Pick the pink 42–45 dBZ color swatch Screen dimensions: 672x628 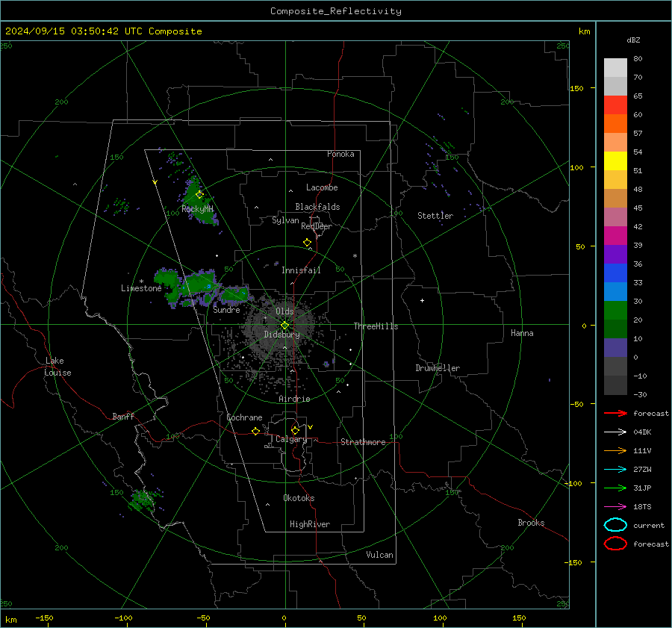(615, 217)
